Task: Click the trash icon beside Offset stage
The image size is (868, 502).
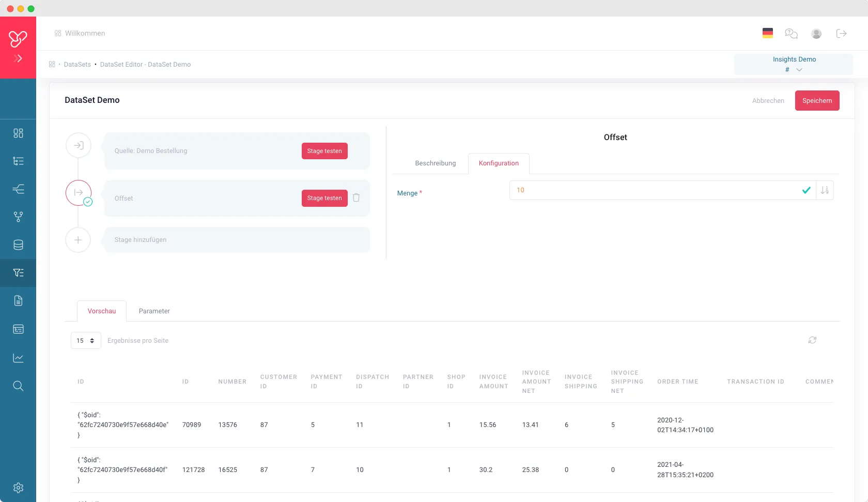Action: [356, 197]
